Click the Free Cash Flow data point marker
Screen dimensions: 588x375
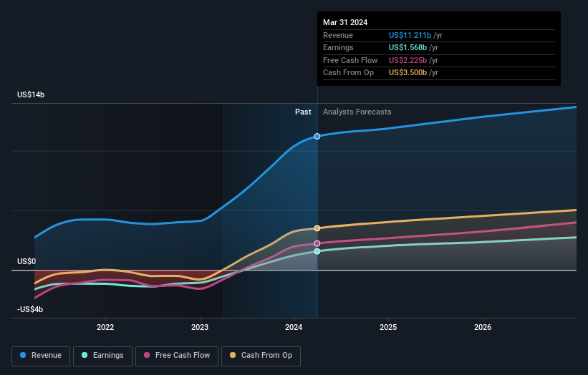pos(317,243)
